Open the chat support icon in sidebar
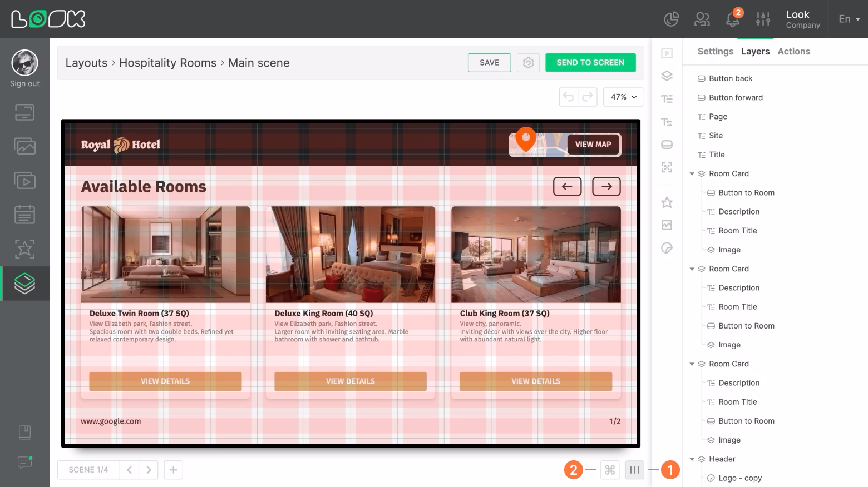 [24, 462]
